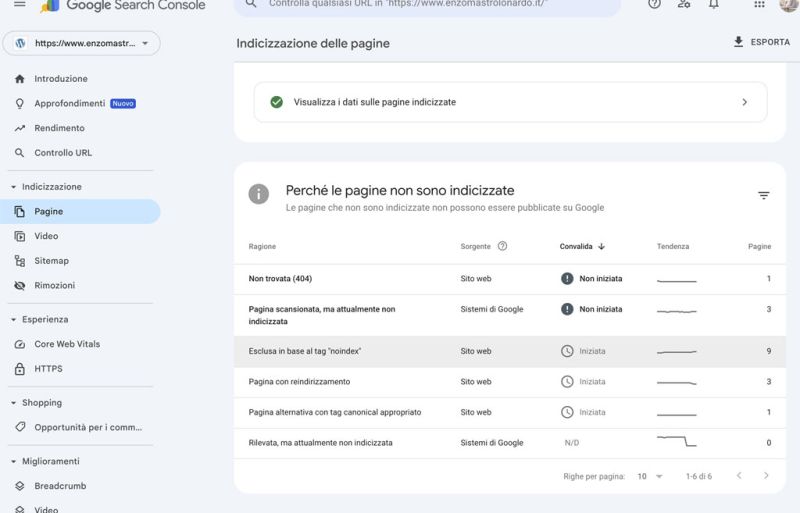This screenshot has height=513, width=800.
Task: Click the help question mark icon
Action: pos(654,4)
